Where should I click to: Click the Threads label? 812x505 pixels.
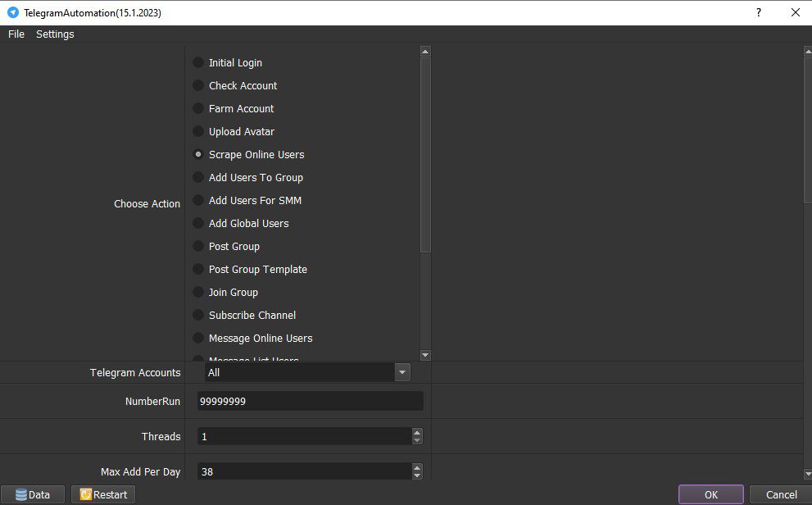[x=161, y=437]
